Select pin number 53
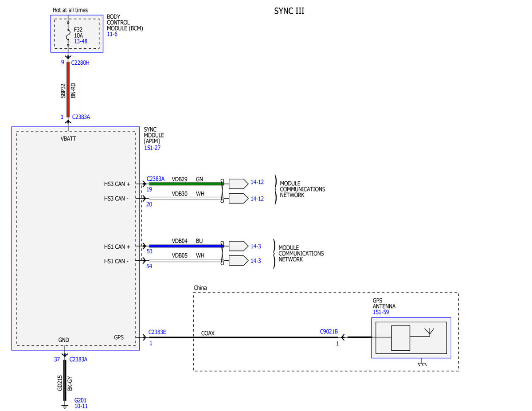The width and height of the screenshot is (532, 411). pos(149,251)
